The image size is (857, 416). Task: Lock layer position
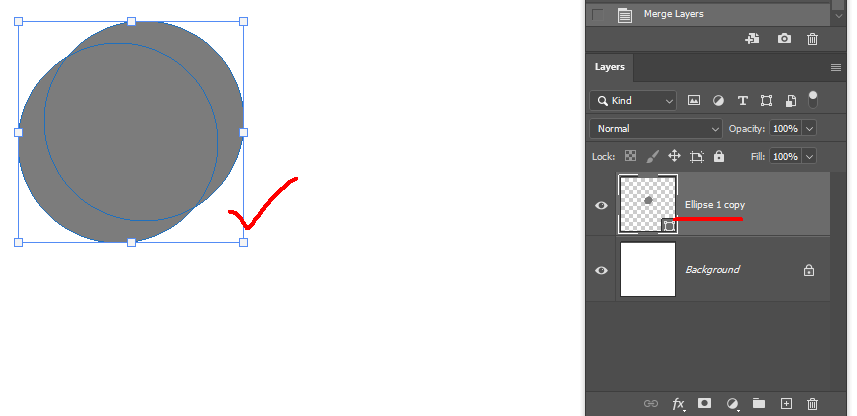click(674, 156)
